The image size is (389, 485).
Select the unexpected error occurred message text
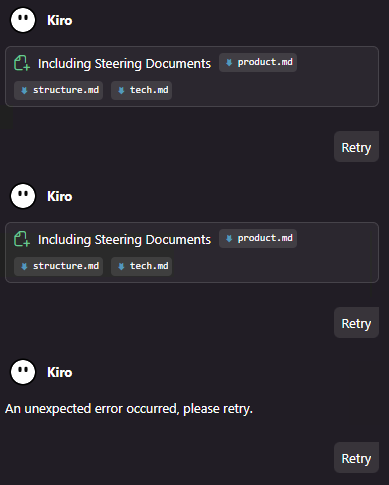[129, 409]
